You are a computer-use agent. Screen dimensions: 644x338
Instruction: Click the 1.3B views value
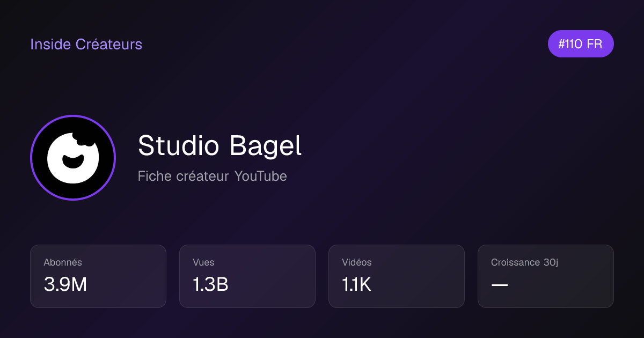[x=210, y=285]
